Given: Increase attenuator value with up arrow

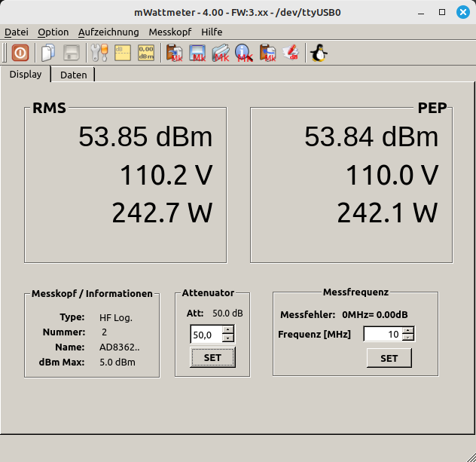Looking at the screenshot, I should point(228,330).
